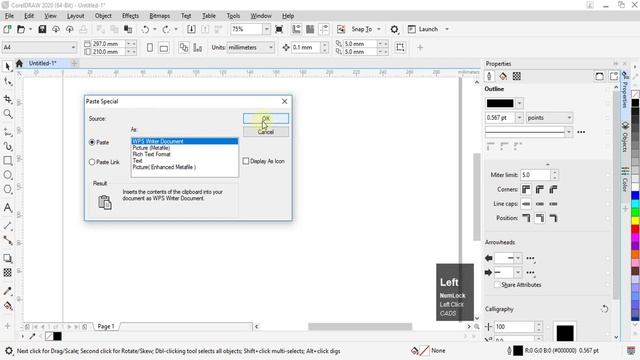The width and height of the screenshot is (640, 360).
Task: Open the Bitmaps menu
Action: click(160, 16)
